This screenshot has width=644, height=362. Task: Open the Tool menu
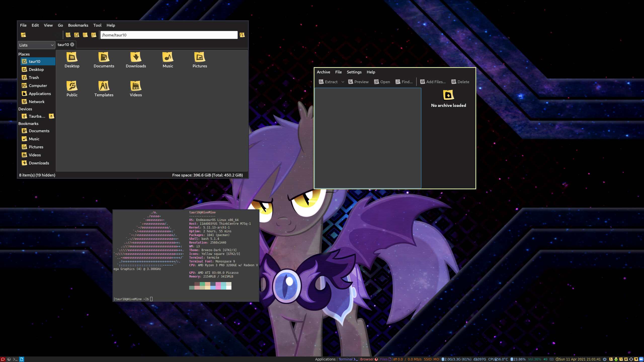pyautogui.click(x=97, y=25)
